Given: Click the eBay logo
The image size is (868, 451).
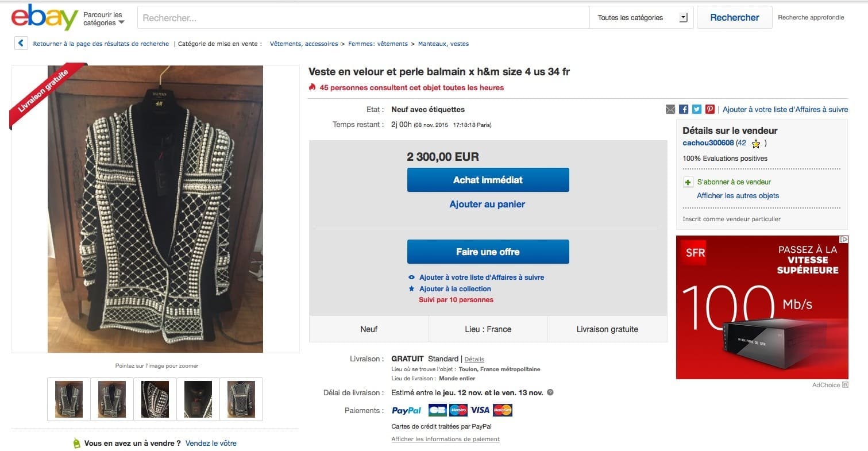Looking at the screenshot, I should click(44, 18).
